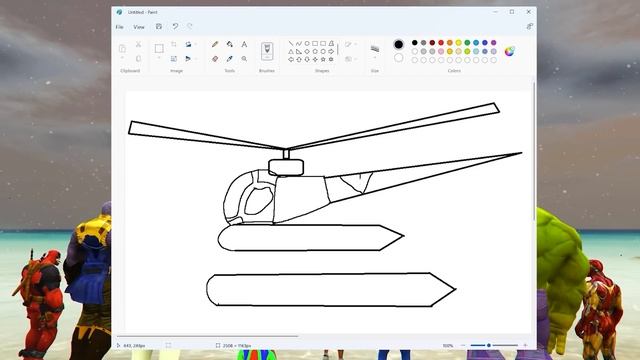Viewport: 640px width, 360px height.
Task: Pick the Right triangle shape
Action: [x=299, y=51]
